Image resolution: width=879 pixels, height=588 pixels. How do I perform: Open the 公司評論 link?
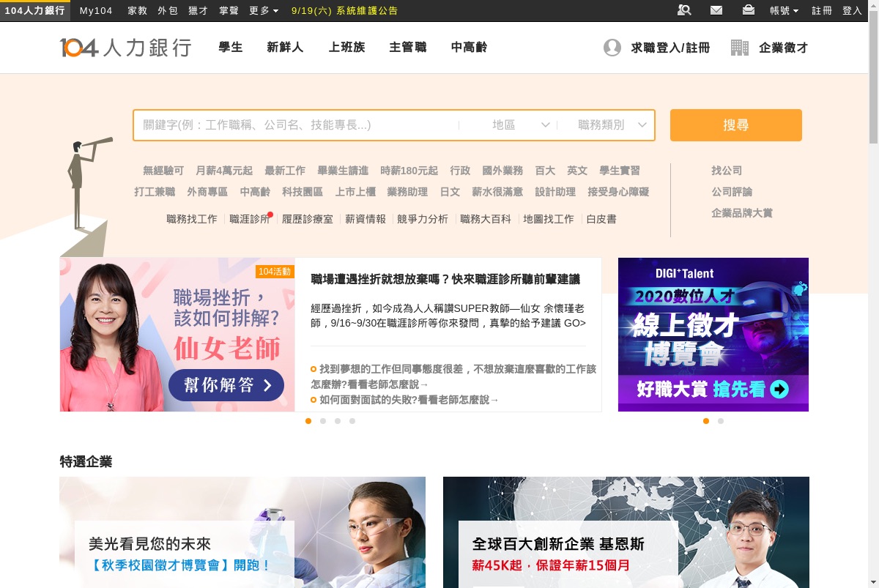732,192
